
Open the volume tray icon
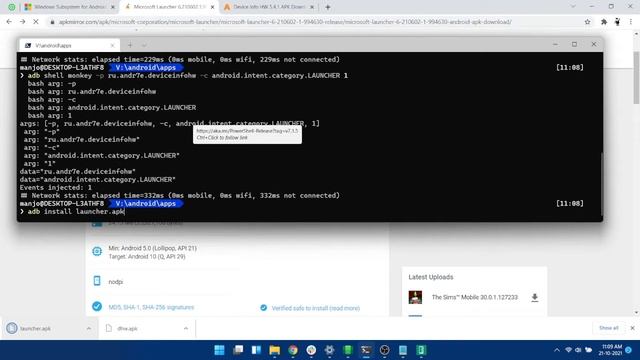click(578, 350)
